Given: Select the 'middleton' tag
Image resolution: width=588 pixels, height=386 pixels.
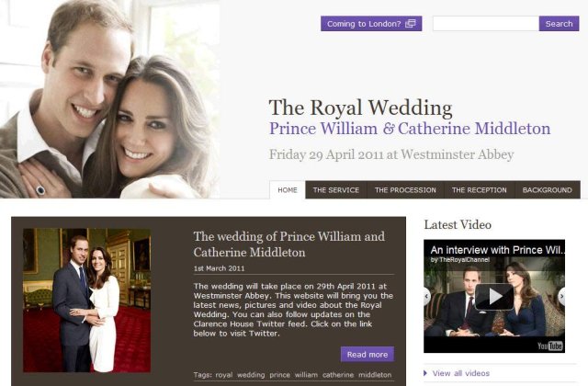Looking at the screenshot, I should 375,375.
